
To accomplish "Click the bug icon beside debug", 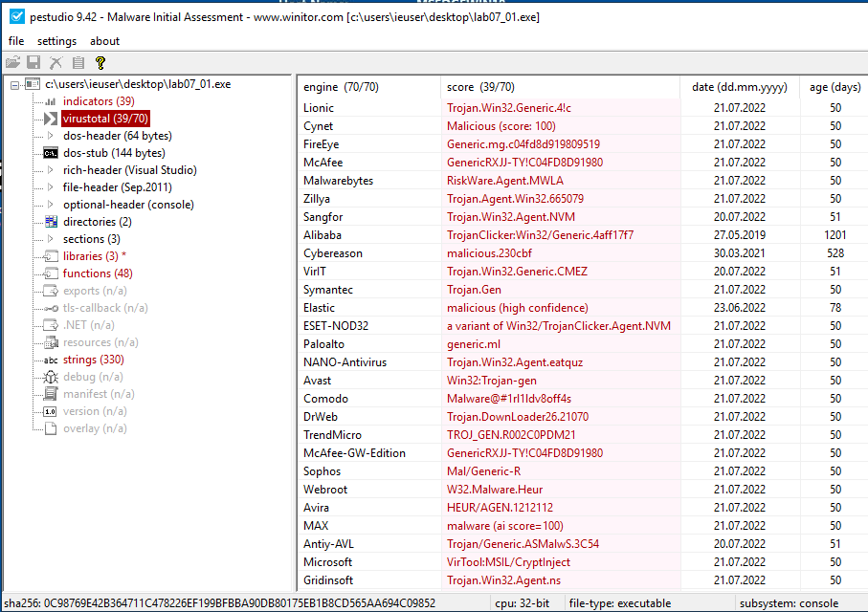I will (51, 377).
